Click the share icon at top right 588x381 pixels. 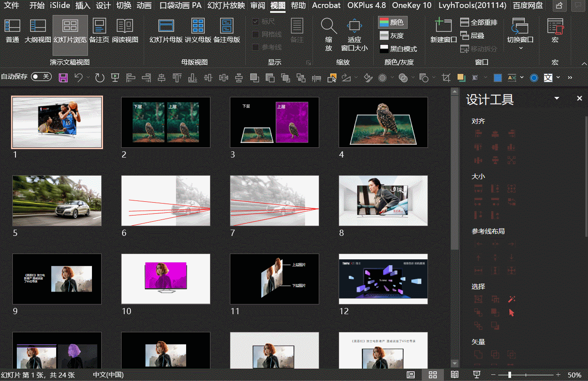tap(559, 5)
